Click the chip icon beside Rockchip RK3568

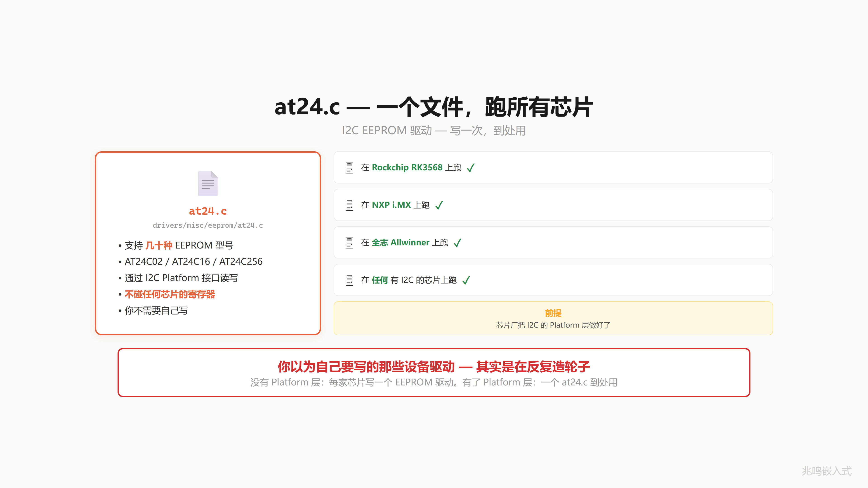coord(349,168)
